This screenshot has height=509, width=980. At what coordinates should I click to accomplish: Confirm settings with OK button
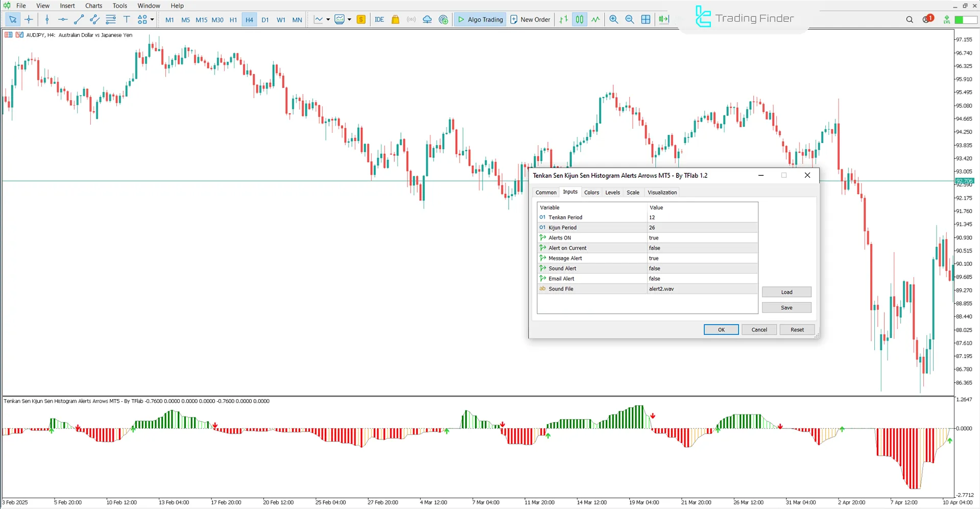coord(721,330)
